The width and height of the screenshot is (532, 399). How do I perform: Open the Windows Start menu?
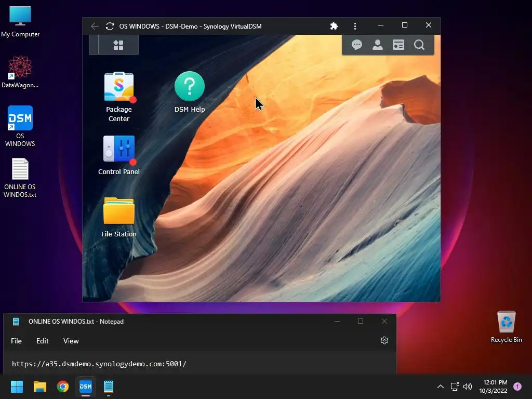(17, 387)
